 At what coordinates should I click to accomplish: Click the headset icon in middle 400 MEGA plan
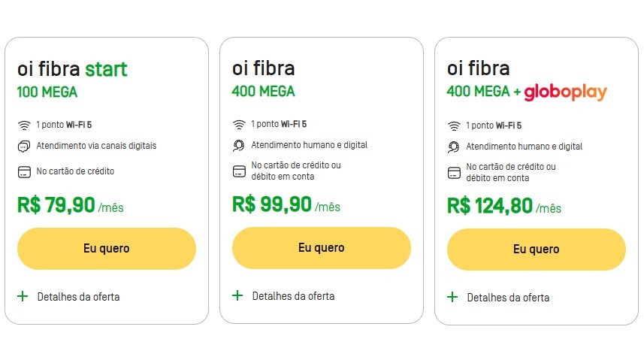click(x=239, y=145)
